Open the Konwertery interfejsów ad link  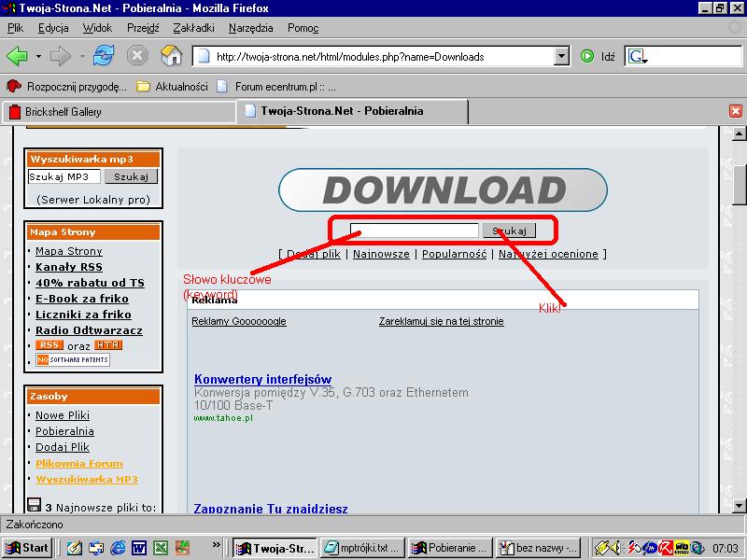click(x=263, y=379)
